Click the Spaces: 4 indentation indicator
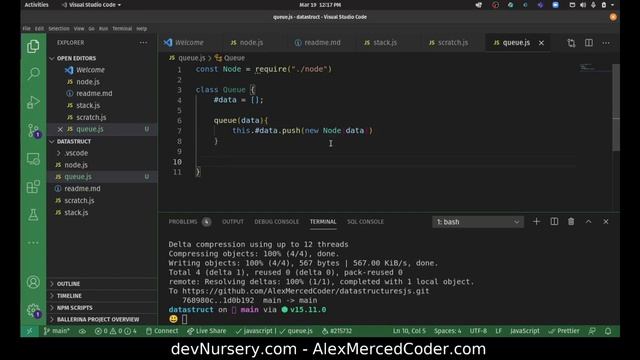This screenshot has height=360, width=640. 447,331
